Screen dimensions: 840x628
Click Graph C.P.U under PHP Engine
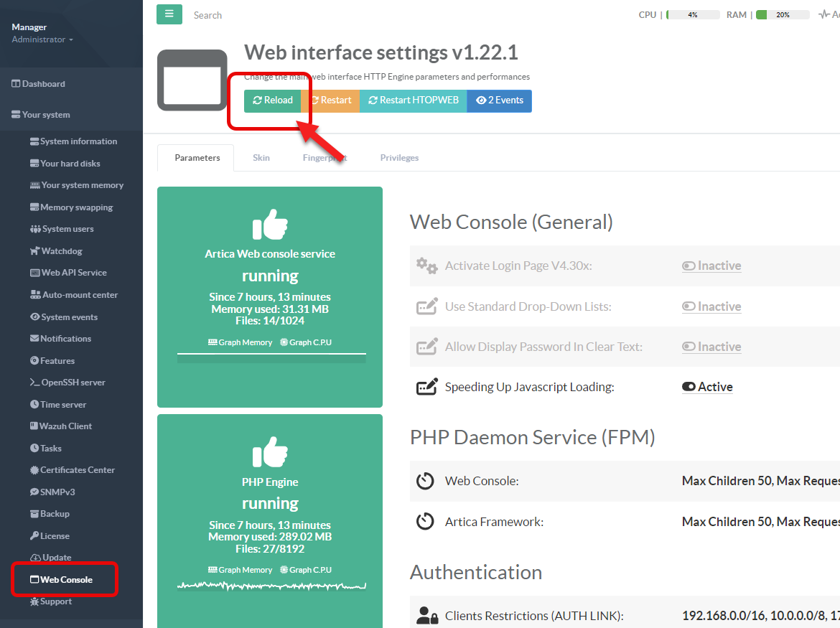pos(307,570)
